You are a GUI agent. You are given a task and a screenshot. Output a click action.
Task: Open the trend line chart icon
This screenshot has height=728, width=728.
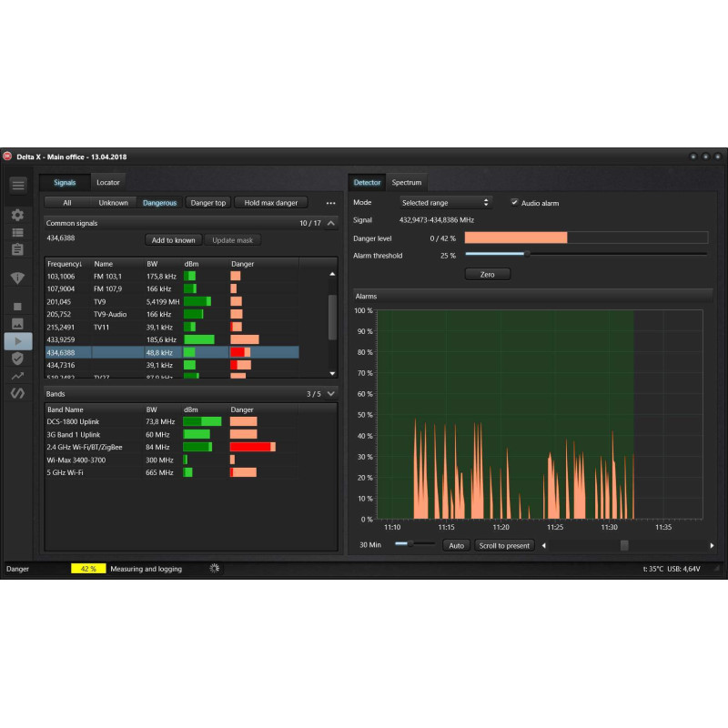[17, 376]
